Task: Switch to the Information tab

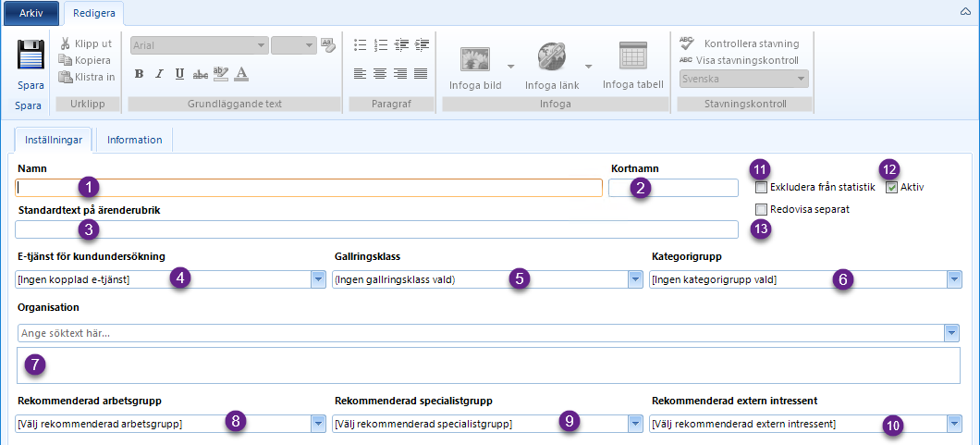Action: tap(134, 140)
